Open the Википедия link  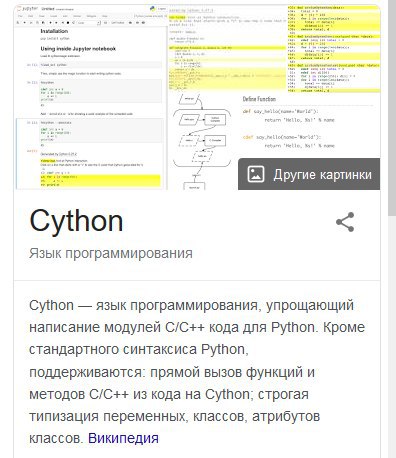123,438
